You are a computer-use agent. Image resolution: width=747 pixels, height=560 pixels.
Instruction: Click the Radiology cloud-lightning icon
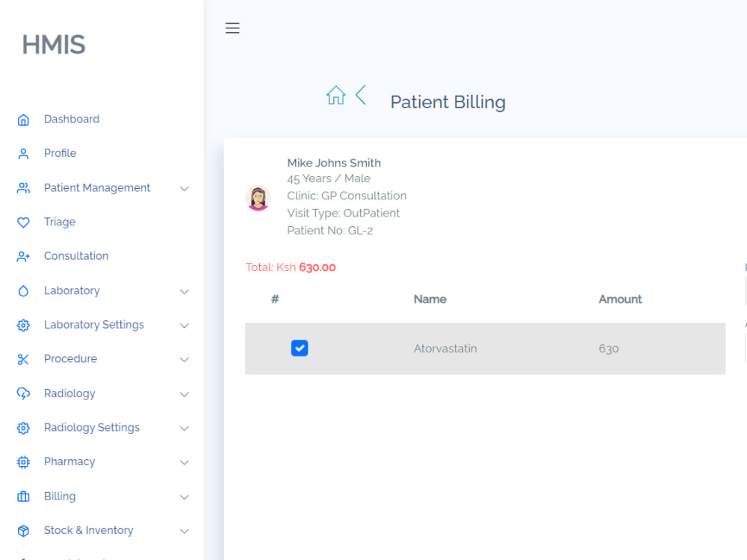pyautogui.click(x=23, y=393)
